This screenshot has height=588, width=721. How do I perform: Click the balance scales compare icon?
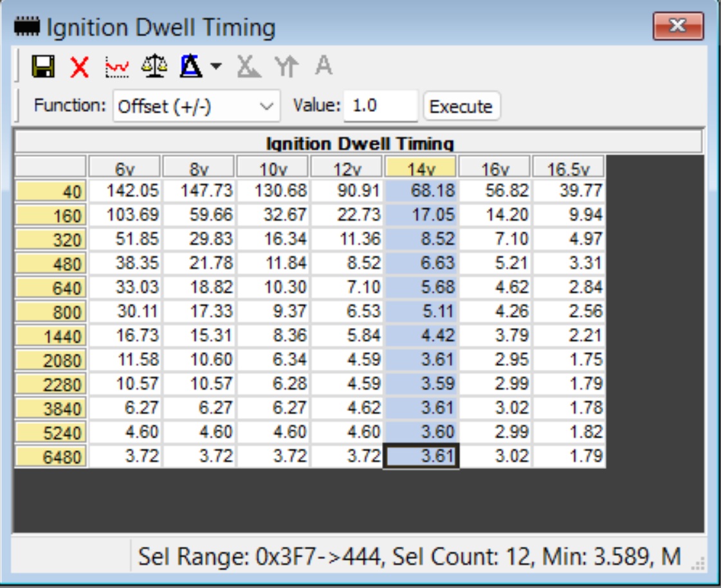tap(154, 66)
